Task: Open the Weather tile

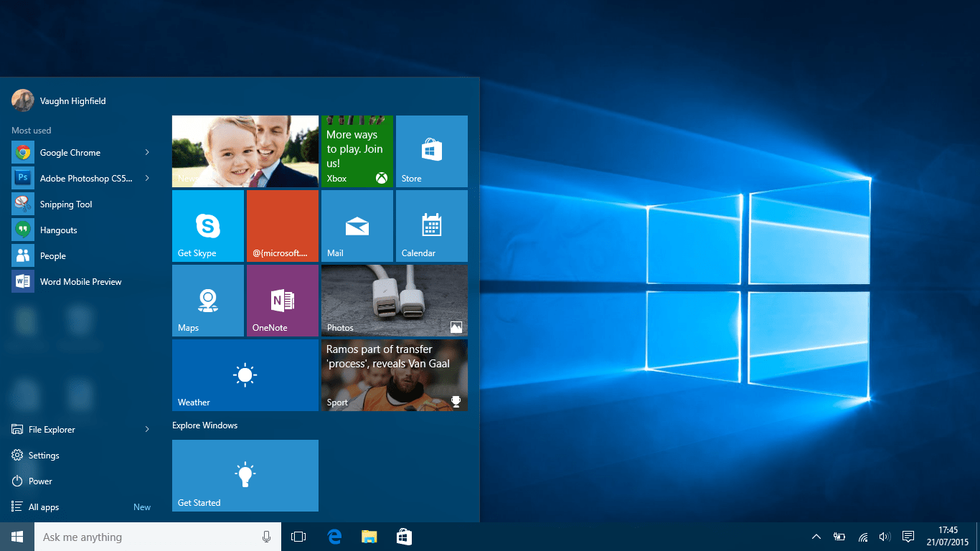Action: [x=245, y=375]
